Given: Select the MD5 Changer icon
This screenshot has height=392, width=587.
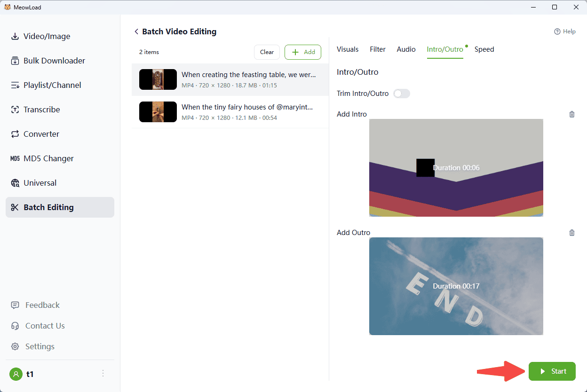Looking at the screenshot, I should [15, 158].
